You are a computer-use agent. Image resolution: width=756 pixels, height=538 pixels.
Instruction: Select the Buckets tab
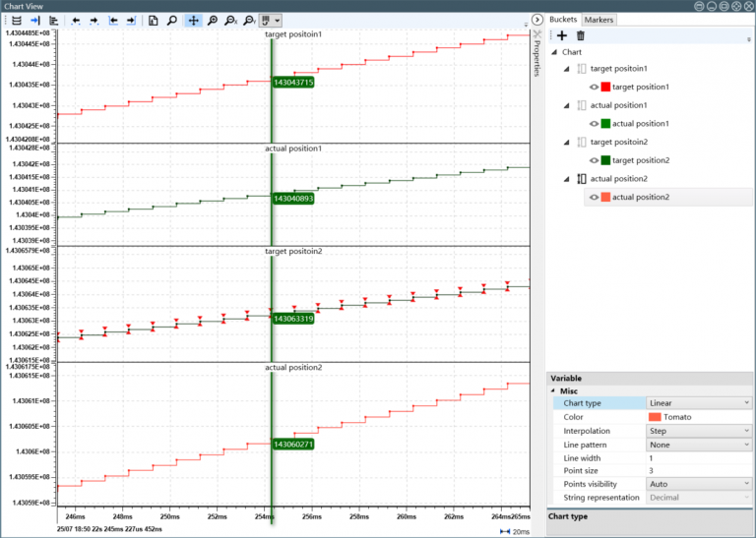[563, 20]
